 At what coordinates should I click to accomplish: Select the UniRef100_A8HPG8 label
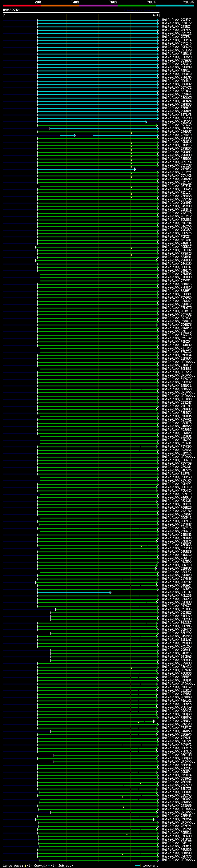point(176,138)
